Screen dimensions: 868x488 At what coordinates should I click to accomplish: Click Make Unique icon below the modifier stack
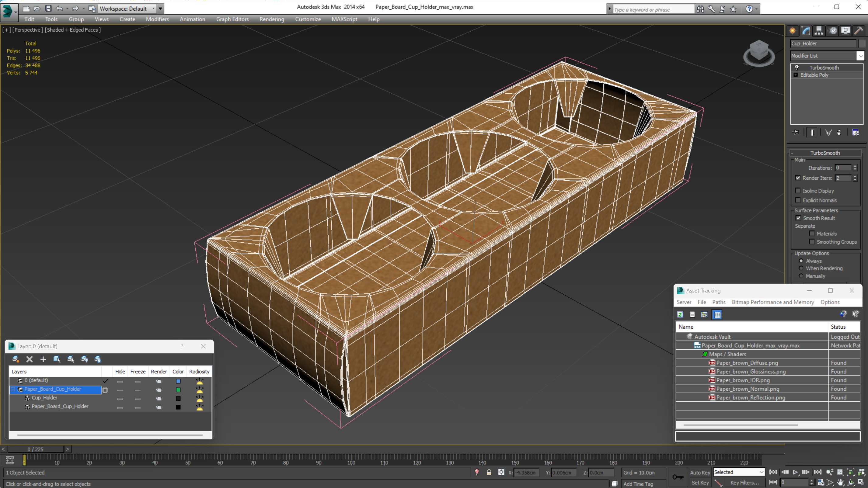coord(828,132)
